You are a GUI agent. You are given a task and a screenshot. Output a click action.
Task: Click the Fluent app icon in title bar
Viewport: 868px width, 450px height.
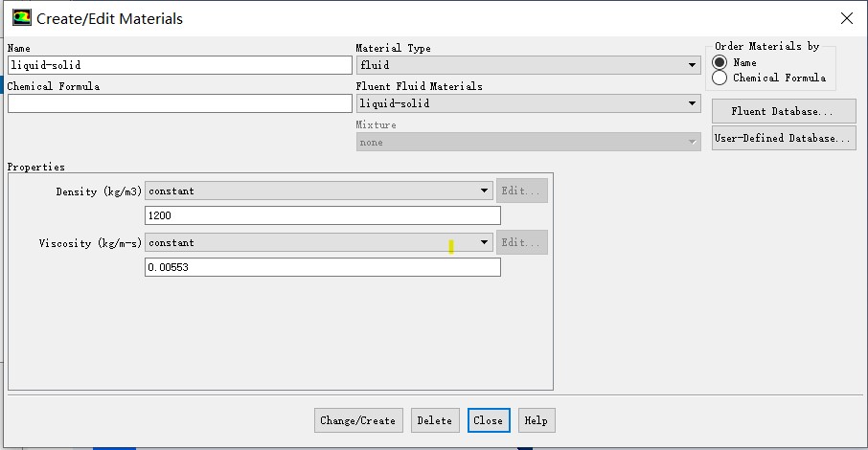tap(21, 18)
